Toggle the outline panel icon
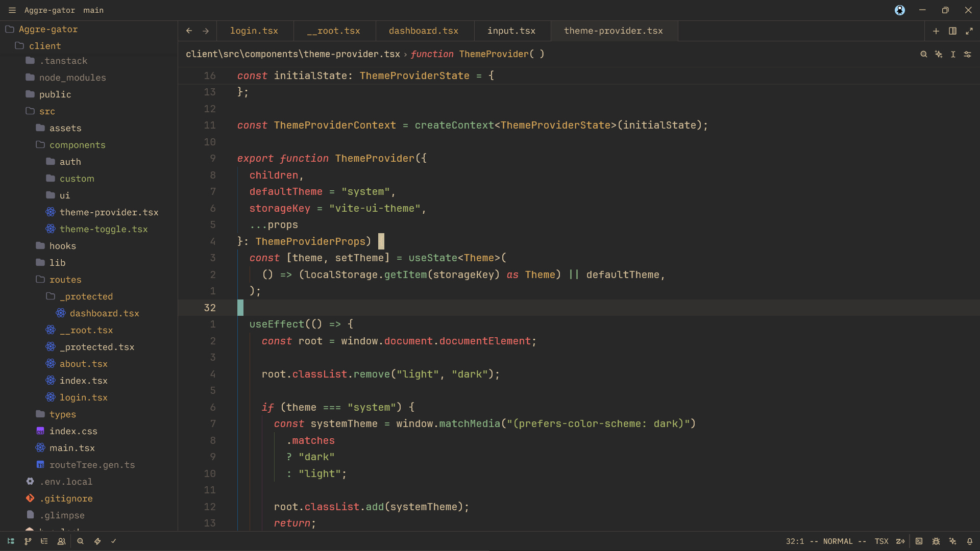980x551 pixels. click(44, 541)
